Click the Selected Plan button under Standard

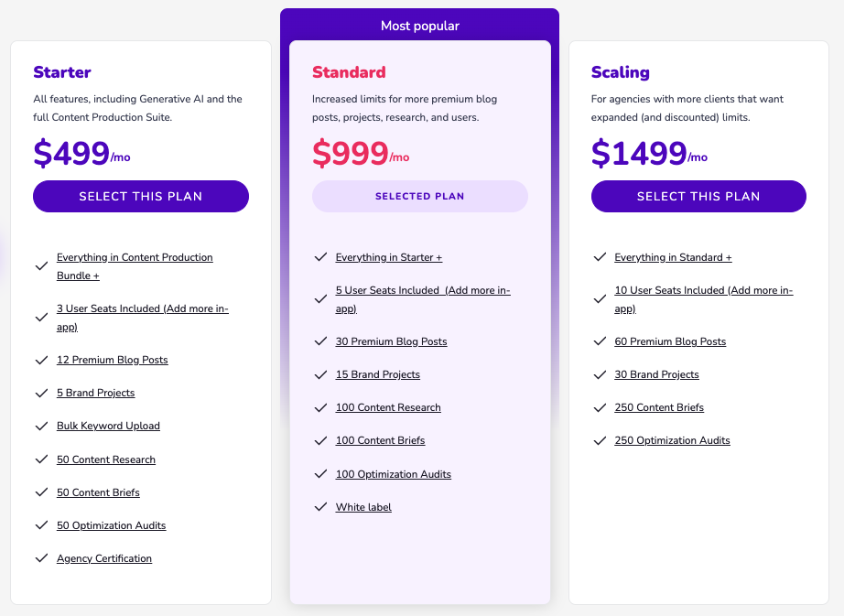click(420, 196)
